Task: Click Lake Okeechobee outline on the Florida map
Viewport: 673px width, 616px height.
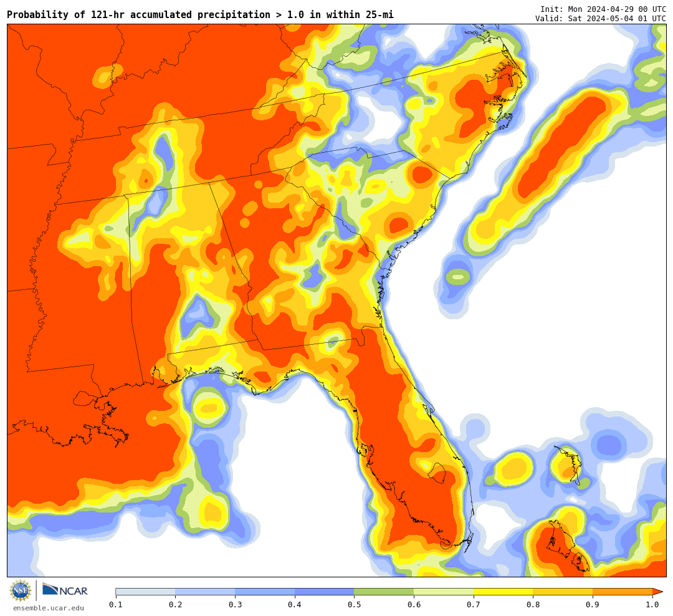Action: click(438, 473)
